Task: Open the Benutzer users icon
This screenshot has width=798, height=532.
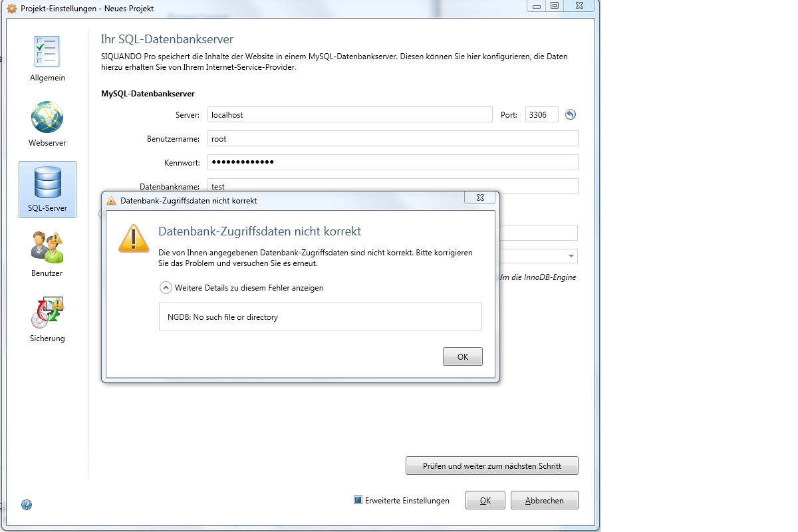Action: point(47,247)
